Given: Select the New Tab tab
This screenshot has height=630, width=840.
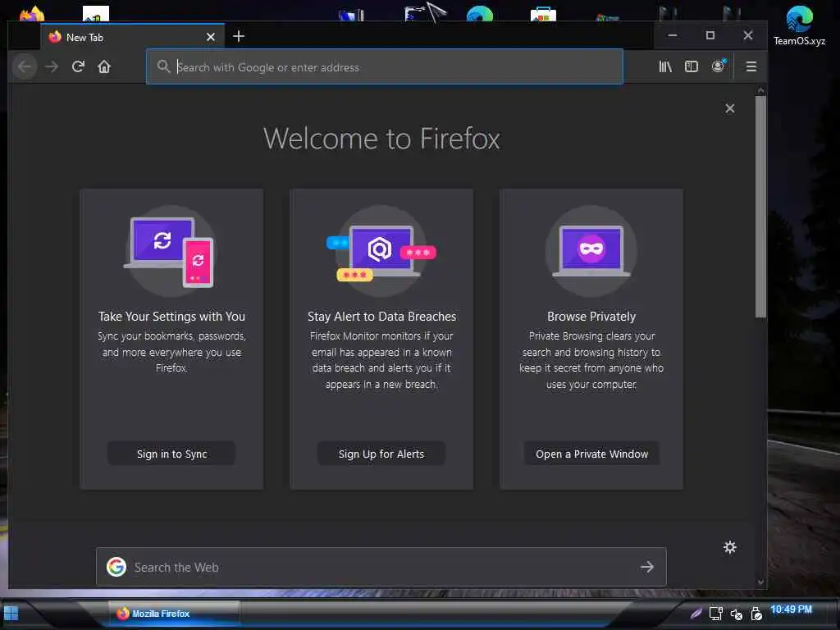Looking at the screenshot, I should (x=132, y=37).
